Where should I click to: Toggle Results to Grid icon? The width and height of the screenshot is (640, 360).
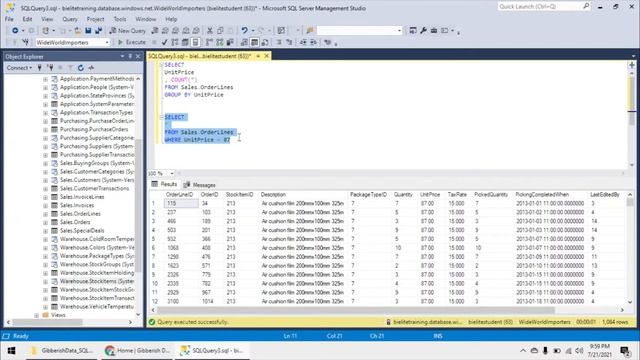click(254, 42)
